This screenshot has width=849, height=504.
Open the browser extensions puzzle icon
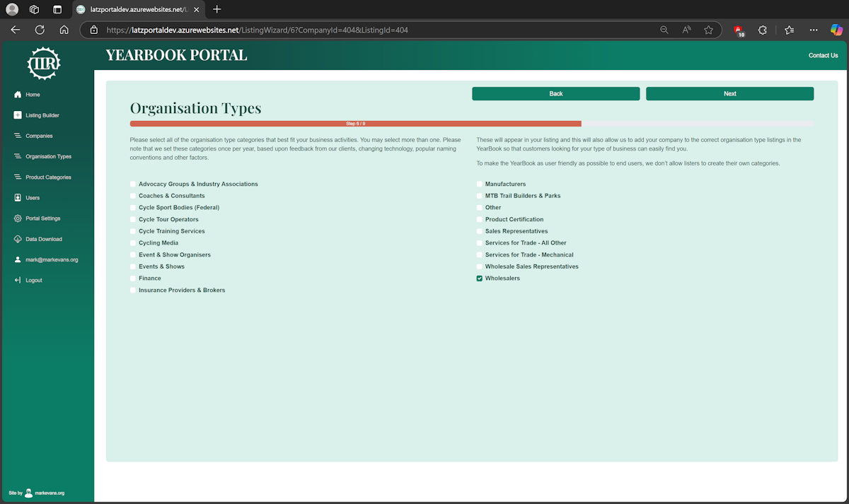762,30
